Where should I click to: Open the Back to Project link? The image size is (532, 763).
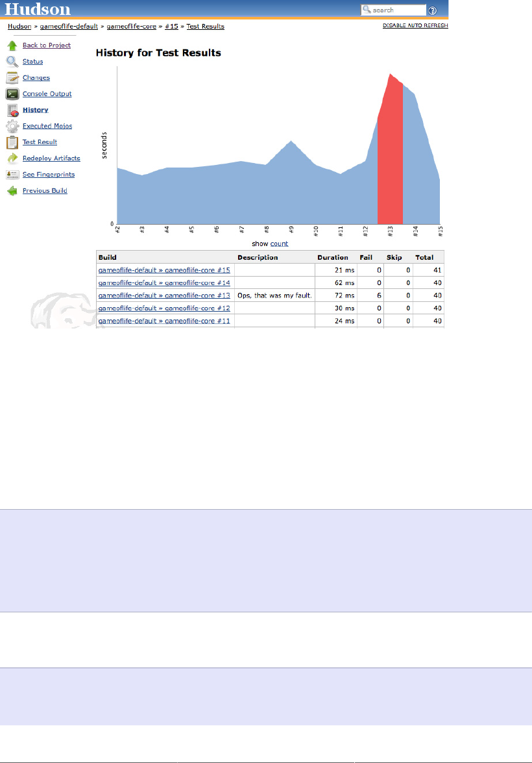point(47,45)
